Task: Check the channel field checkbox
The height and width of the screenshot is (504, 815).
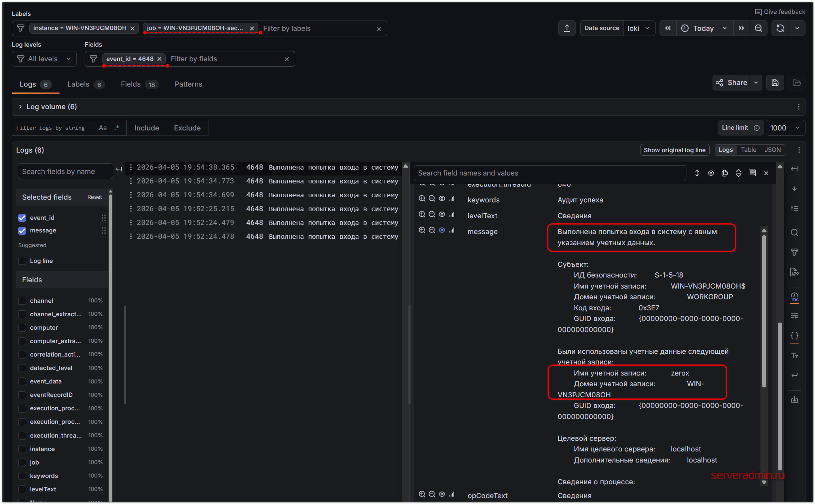Action: click(22, 301)
